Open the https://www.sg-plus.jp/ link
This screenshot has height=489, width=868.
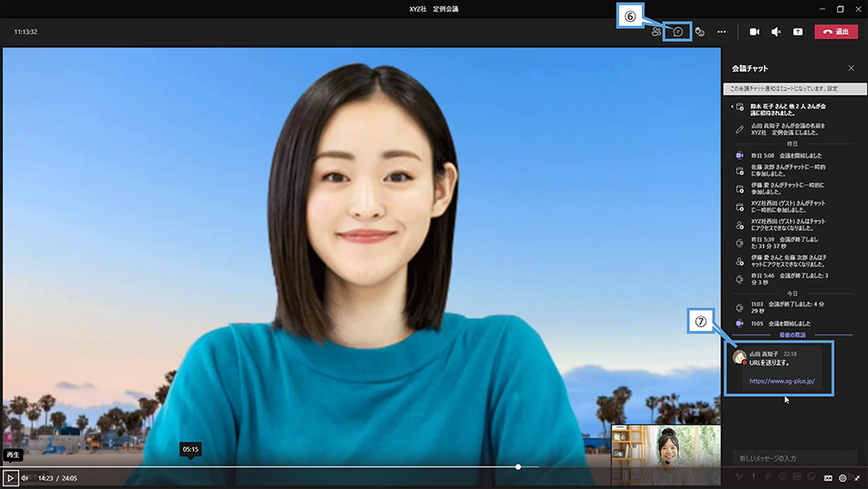782,381
